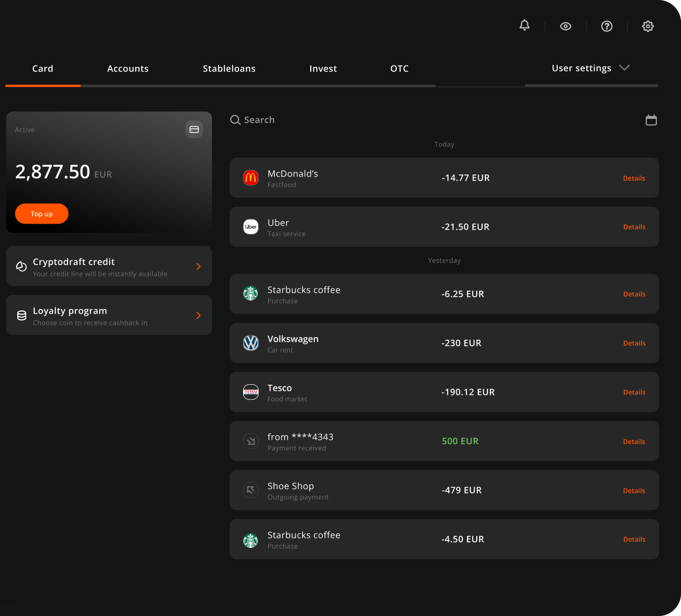
Task: Switch to the Accounts tab
Action: coord(128,69)
